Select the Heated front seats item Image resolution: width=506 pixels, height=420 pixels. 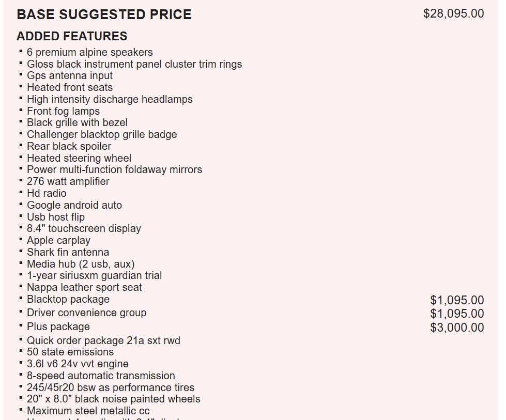tap(70, 87)
